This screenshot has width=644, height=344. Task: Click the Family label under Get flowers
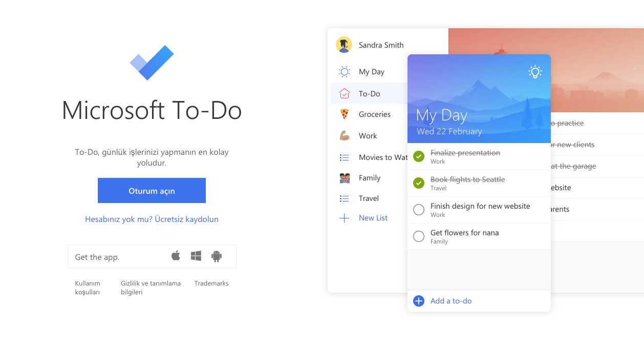[x=439, y=241]
